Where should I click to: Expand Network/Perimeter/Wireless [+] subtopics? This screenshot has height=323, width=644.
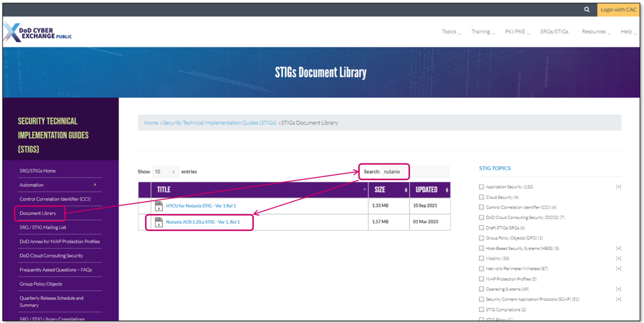point(618,269)
